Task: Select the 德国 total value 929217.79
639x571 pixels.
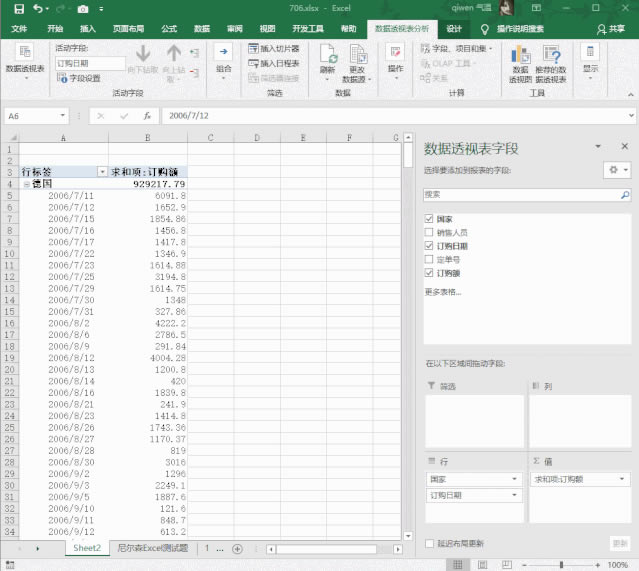Action: coord(148,184)
